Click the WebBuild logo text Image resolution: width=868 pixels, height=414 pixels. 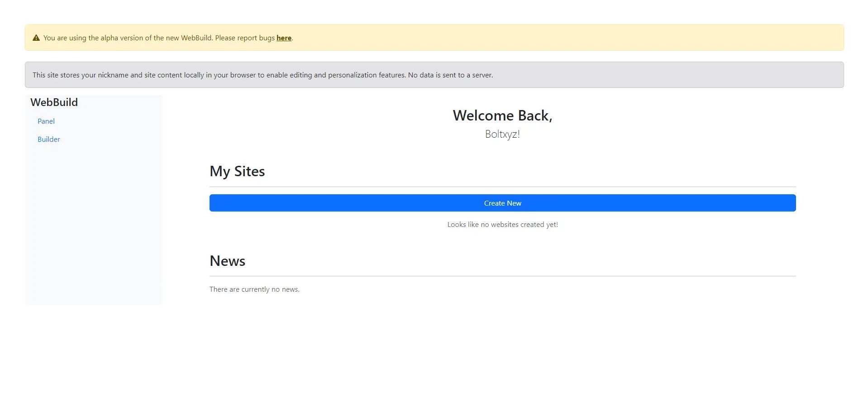(53, 102)
